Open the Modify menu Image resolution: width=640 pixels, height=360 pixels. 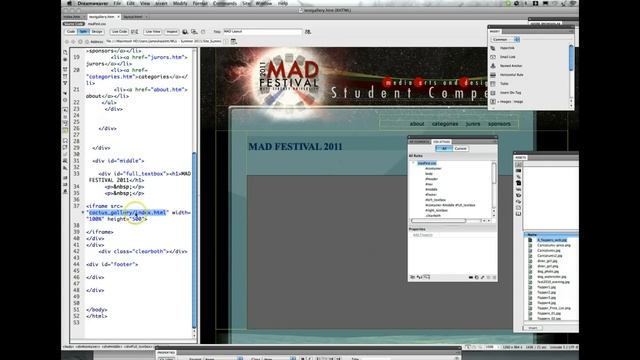coord(180,3)
